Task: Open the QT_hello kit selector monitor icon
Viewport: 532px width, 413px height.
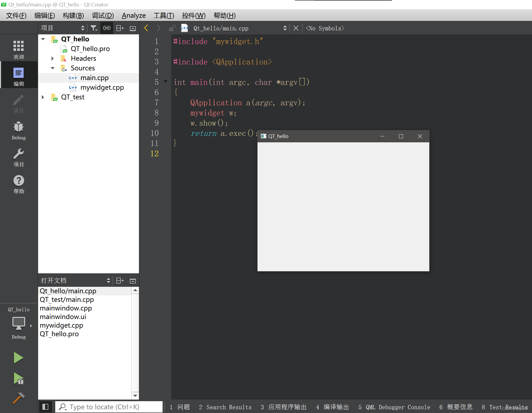Action: tap(19, 323)
